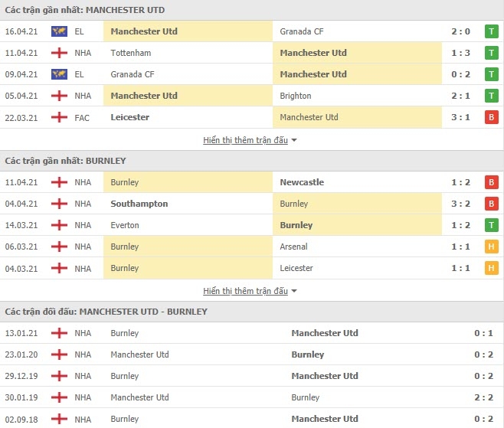
Task: Click the England flag icon on the Tottenham match row
Action: pos(59,53)
